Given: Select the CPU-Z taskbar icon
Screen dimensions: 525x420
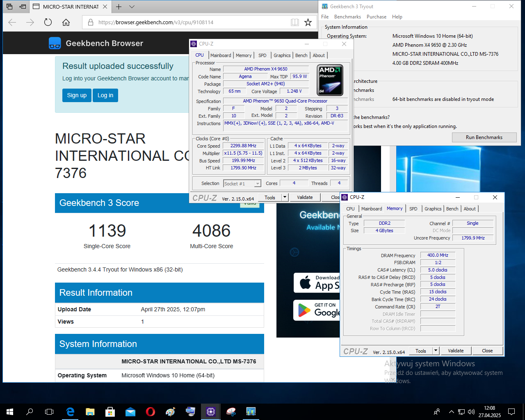Looking at the screenshot, I should [211, 412].
